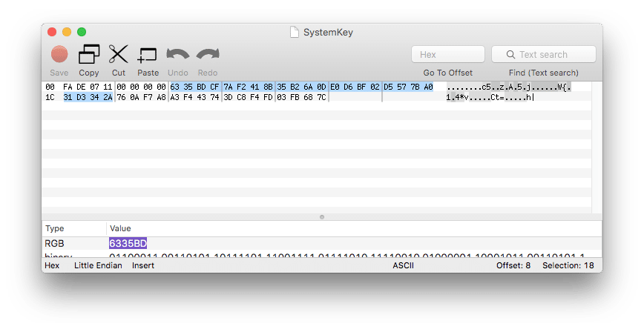Click ASCII text of the first row

coord(509,87)
